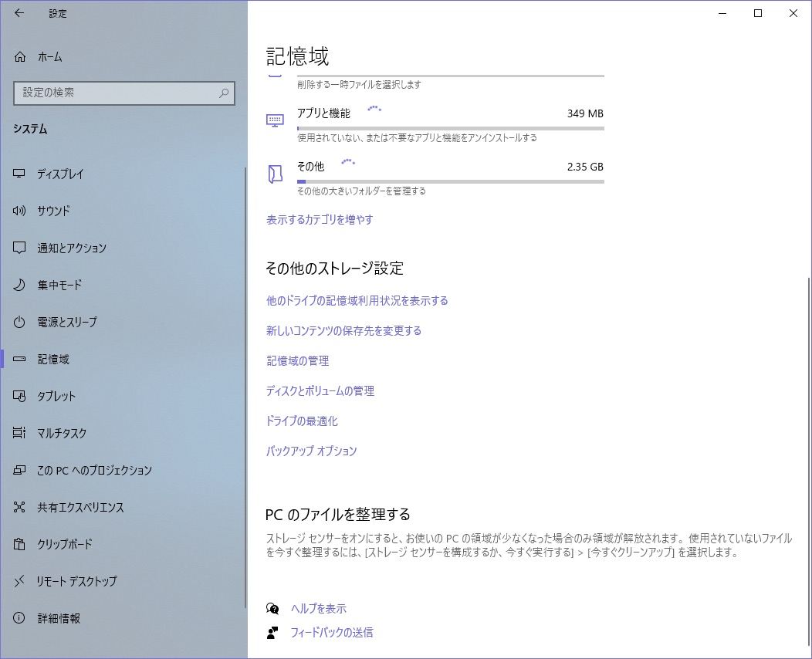Click the sidebar vertical scrollbar

(245, 387)
